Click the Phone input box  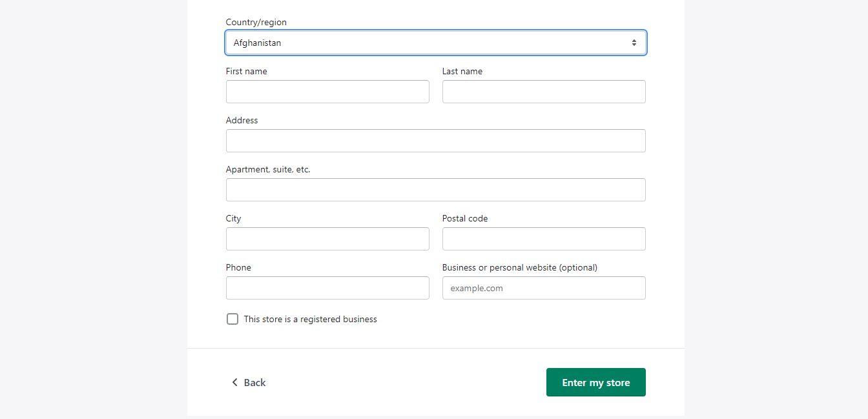pos(327,287)
